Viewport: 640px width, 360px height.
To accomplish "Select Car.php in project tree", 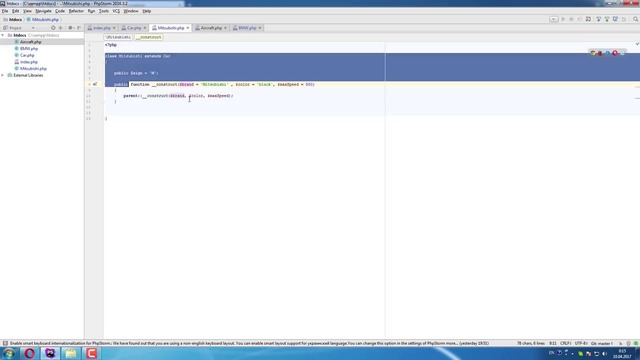I will (27, 55).
